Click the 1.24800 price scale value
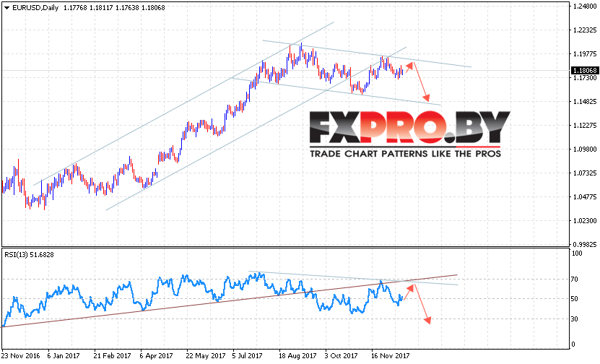 [585, 6]
